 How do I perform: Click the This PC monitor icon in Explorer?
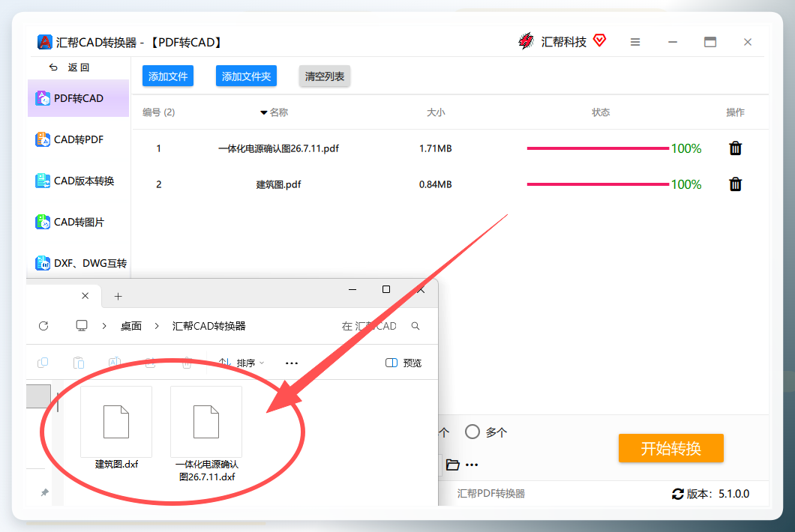tap(82, 326)
